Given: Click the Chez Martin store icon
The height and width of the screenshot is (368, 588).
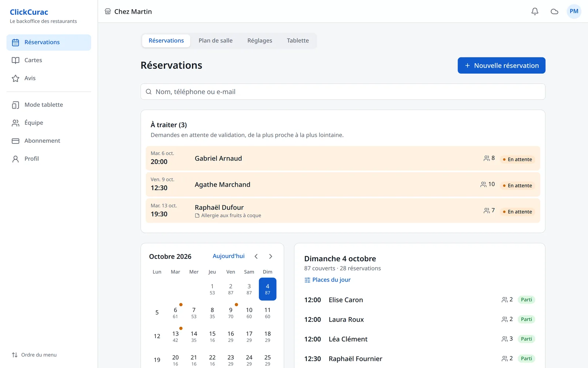Looking at the screenshot, I should [x=108, y=11].
